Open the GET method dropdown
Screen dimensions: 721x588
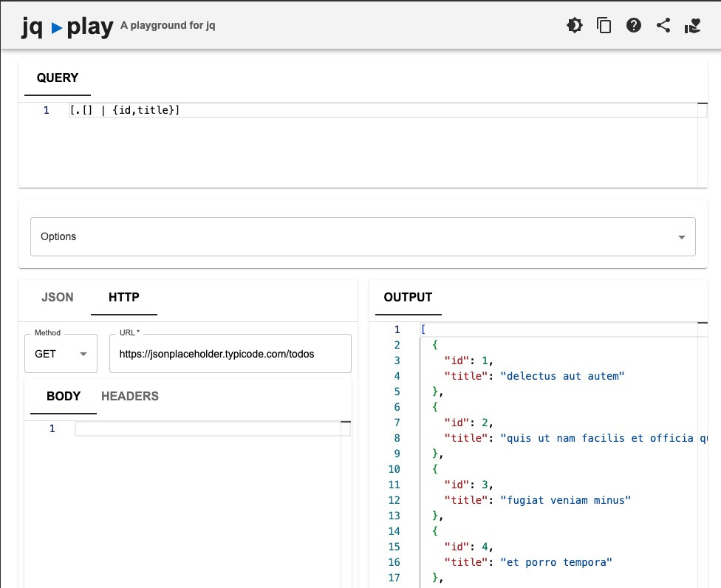coord(61,354)
